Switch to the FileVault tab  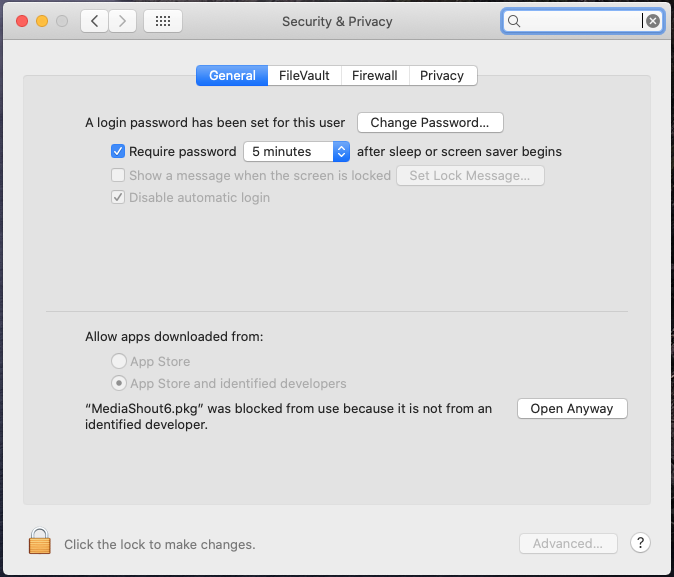tap(304, 76)
